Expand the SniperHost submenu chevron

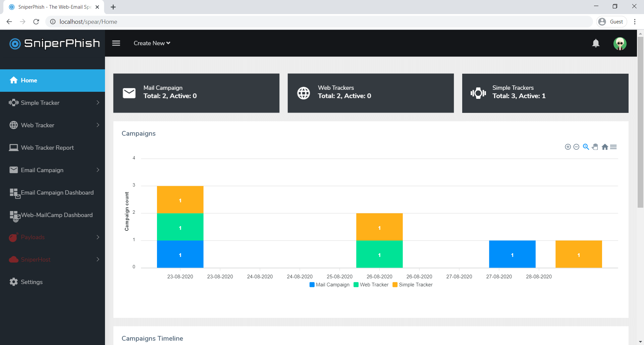click(x=98, y=259)
